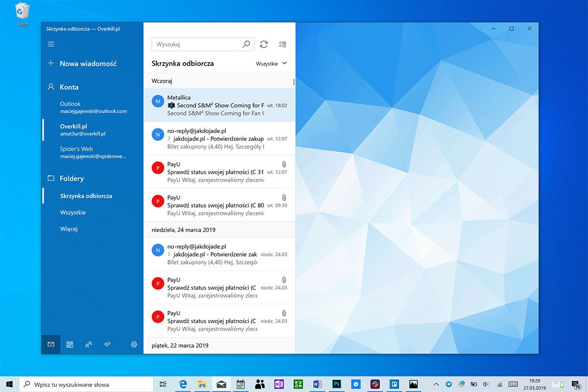Open Task View on the taskbar
This screenshot has width=588, height=392.
coord(163,384)
